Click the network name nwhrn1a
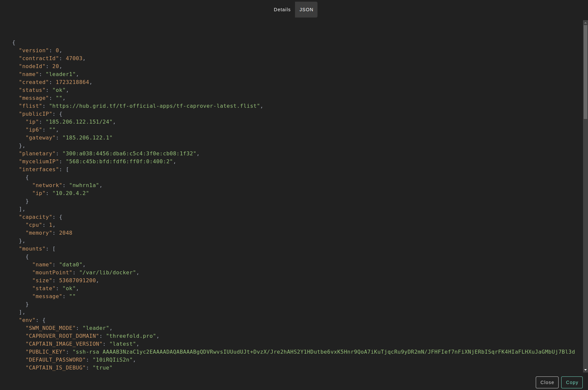The image size is (588, 390). pos(84,185)
